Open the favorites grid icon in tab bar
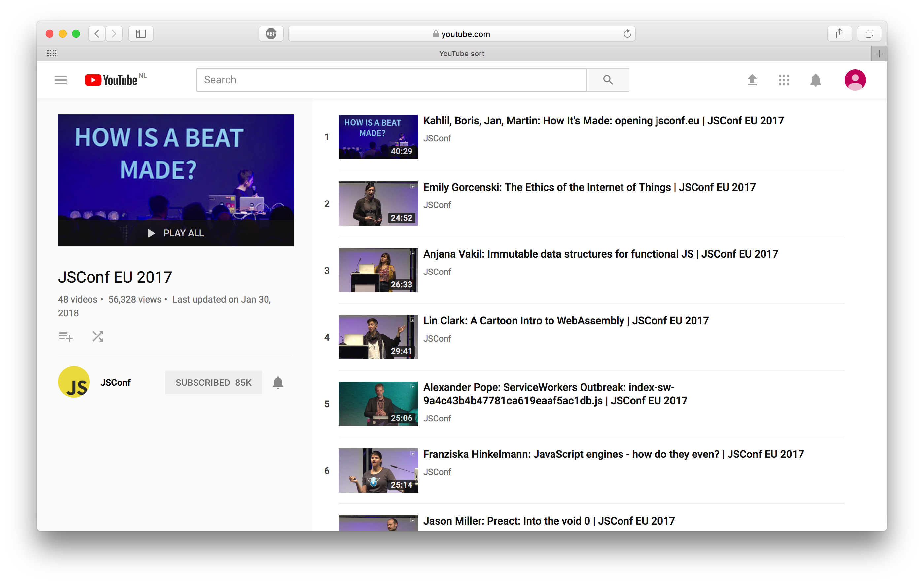This screenshot has height=584, width=924. click(52, 53)
